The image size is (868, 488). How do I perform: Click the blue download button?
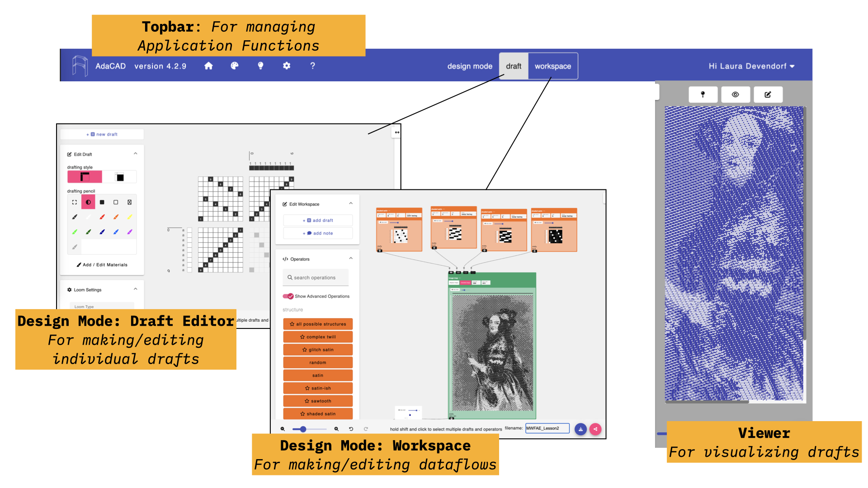(580, 429)
